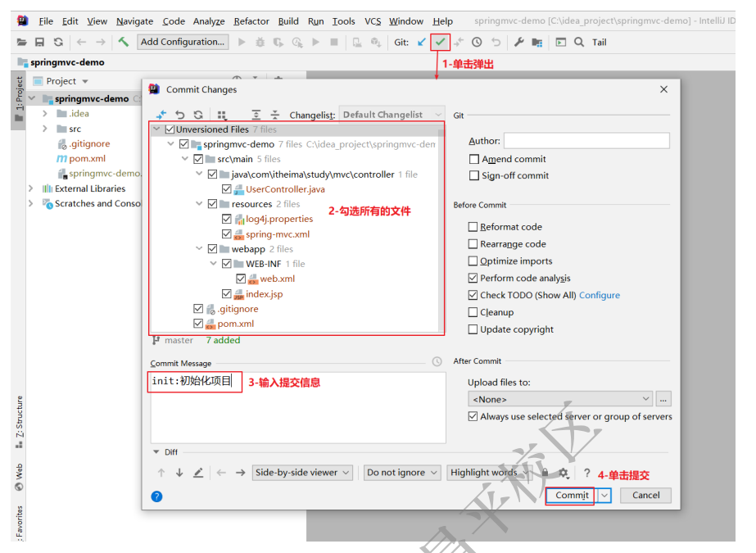The width and height of the screenshot is (756, 553).
Task: Open the Upload files to dropdown
Action: [559, 399]
